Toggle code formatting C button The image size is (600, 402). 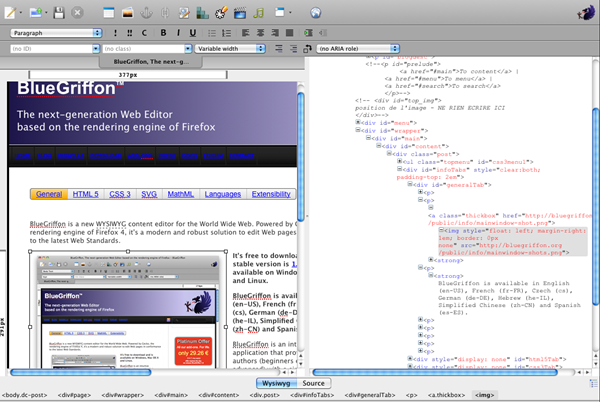tap(144, 33)
